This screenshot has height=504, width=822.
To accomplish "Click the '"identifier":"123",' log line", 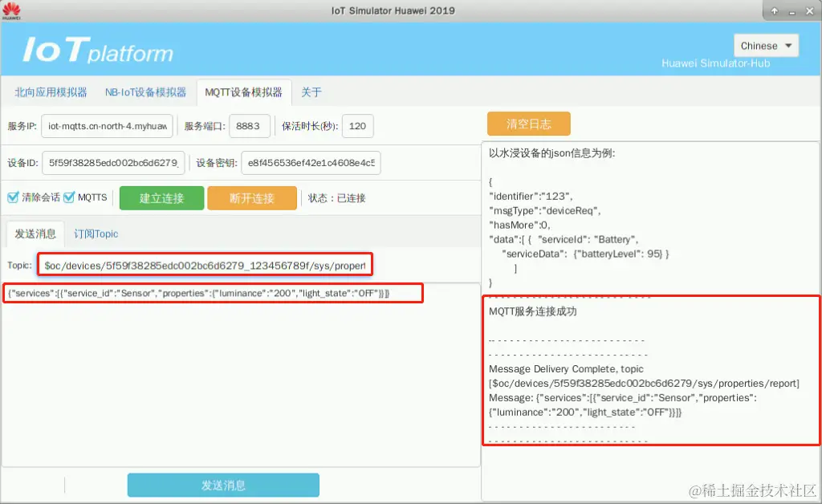I will pos(531,196).
